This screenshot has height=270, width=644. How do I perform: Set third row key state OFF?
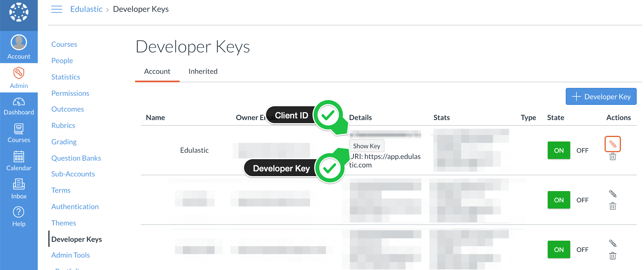click(x=582, y=250)
